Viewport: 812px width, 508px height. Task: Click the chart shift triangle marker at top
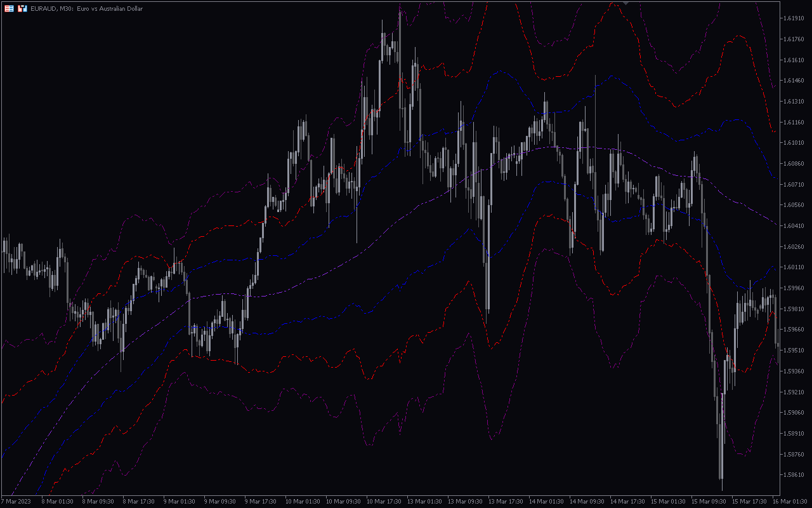626,3
